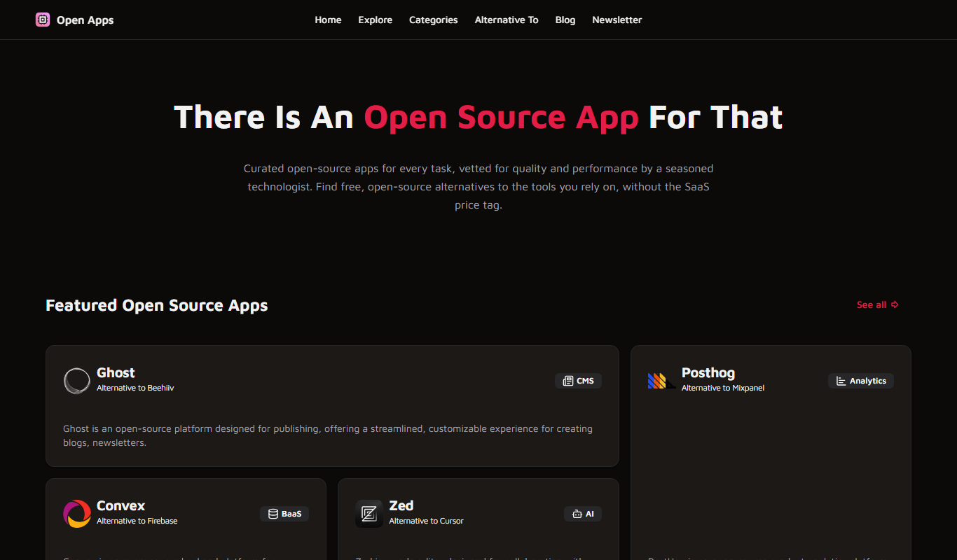The image size is (957, 560).
Task: Open the Categories menu item
Action: [434, 20]
